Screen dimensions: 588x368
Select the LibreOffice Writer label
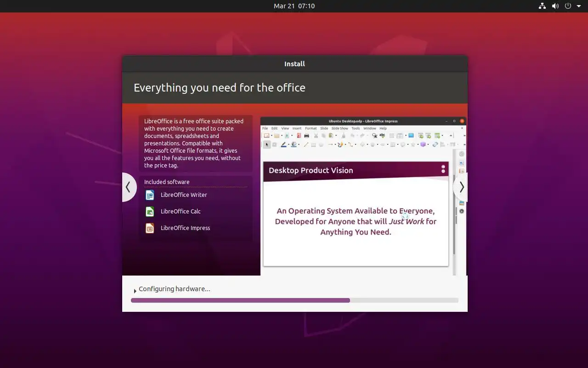[x=184, y=195]
